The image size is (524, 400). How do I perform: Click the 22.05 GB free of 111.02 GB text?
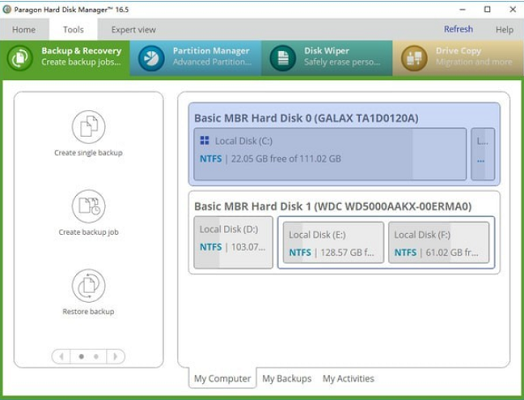286,158
